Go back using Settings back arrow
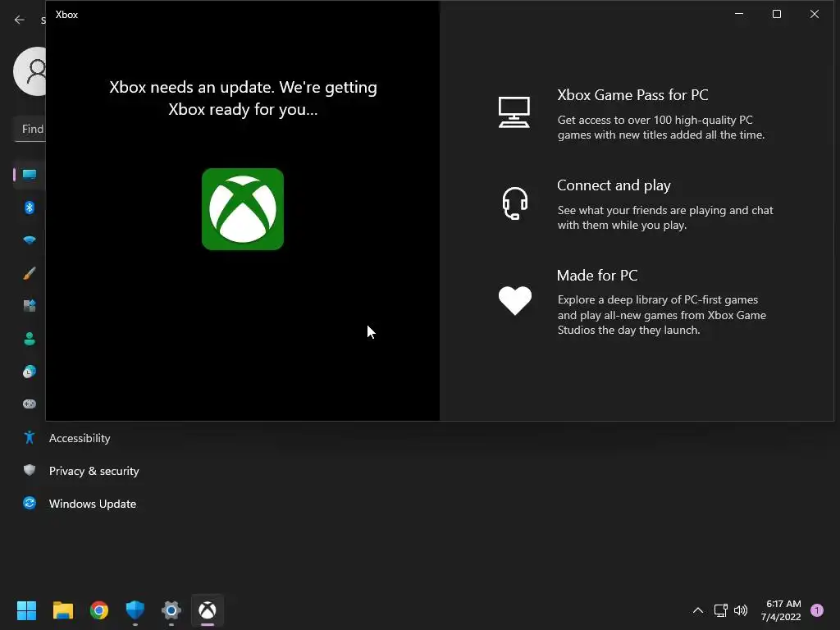 tap(20, 20)
